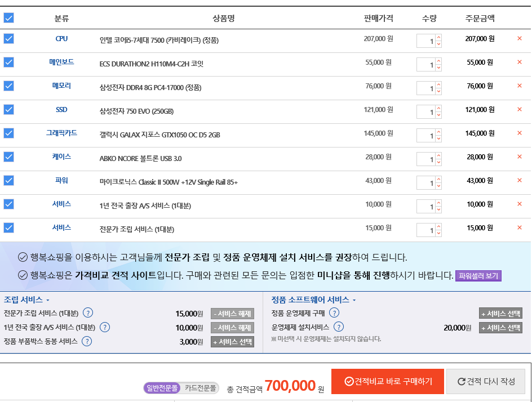Viewport: 532px width, 402px height.
Task: Toggle the select-all checkbox in header
Action: pos(9,18)
